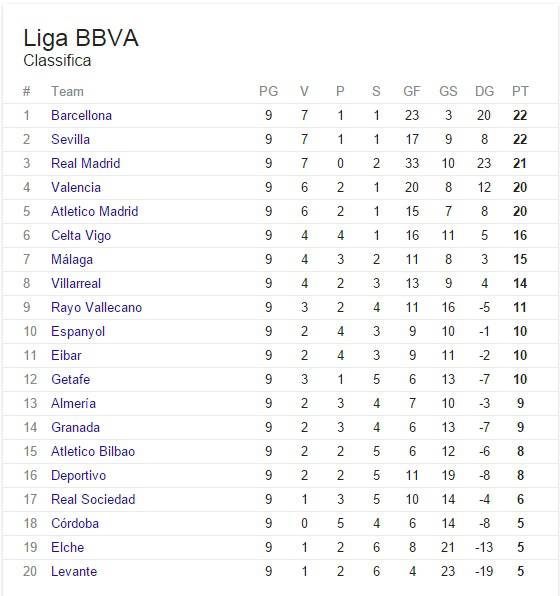Select the Levante team link
Viewport: 560px width, 596px height.
click(74, 571)
